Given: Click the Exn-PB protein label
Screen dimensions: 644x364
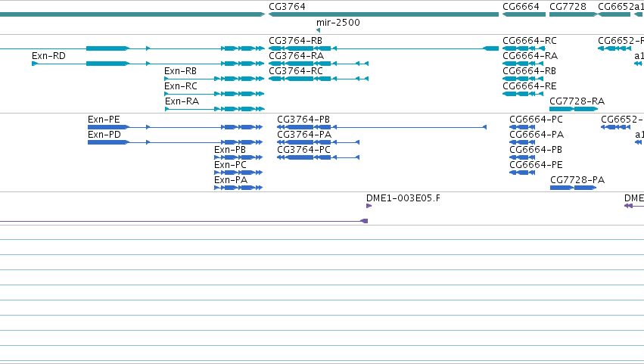Looking at the screenshot, I should coord(230,150).
